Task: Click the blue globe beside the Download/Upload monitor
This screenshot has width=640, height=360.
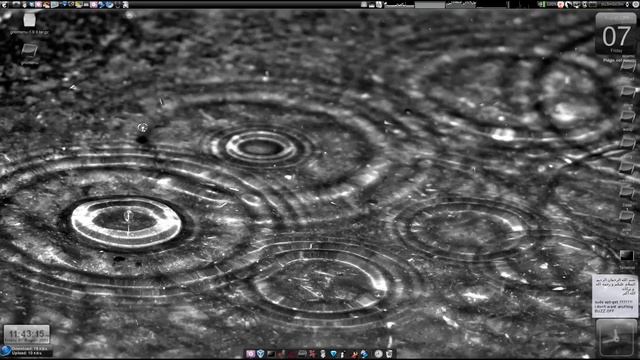Action: pyautogui.click(x=5, y=351)
